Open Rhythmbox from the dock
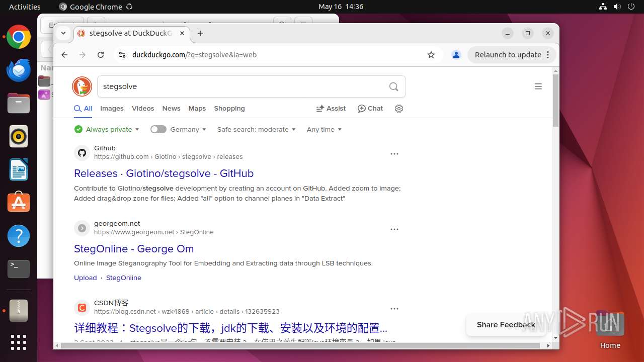 19,136
